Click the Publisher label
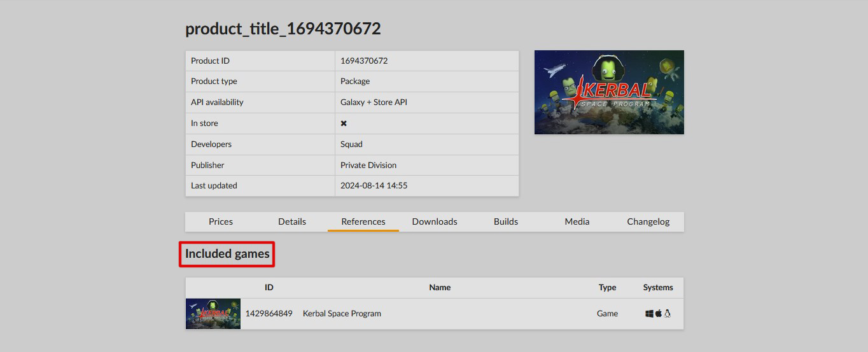Screen dimensions: 868x352 207,165
